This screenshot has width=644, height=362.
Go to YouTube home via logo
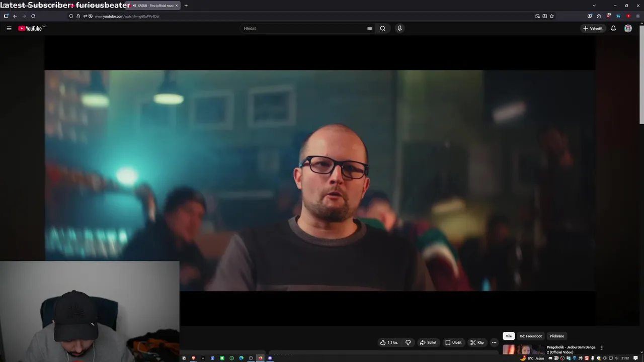click(31, 28)
